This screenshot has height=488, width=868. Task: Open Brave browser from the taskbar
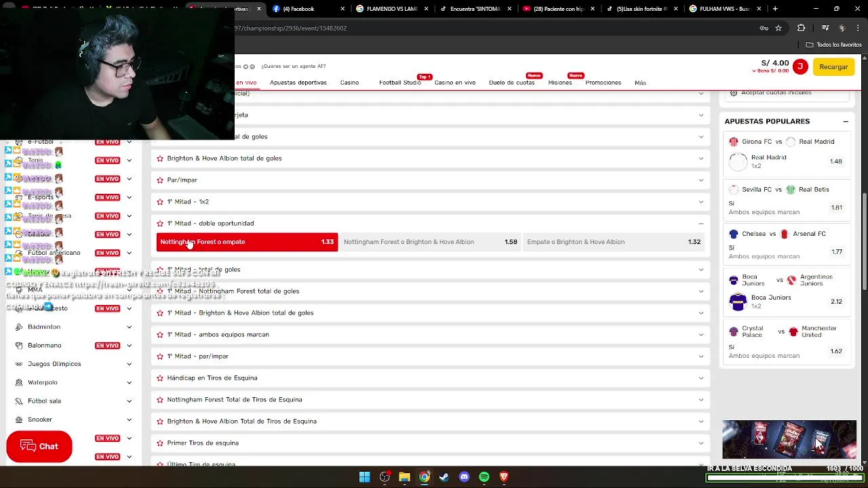(504, 477)
